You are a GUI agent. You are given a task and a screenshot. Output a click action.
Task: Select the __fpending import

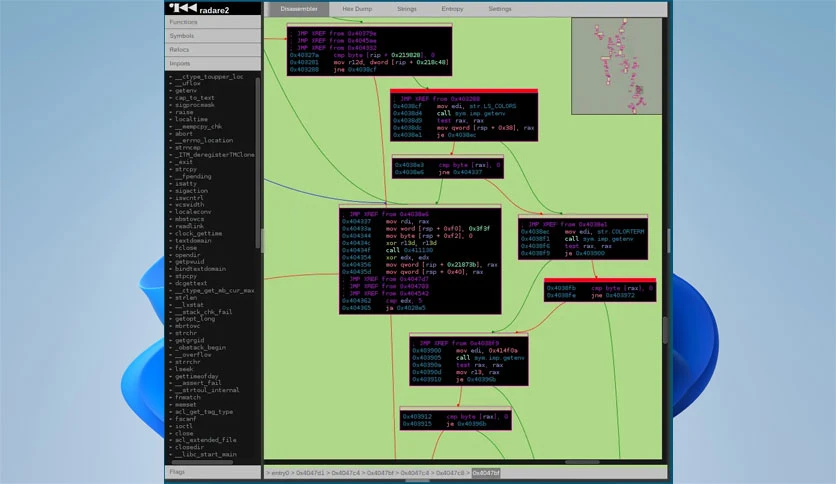point(193,176)
